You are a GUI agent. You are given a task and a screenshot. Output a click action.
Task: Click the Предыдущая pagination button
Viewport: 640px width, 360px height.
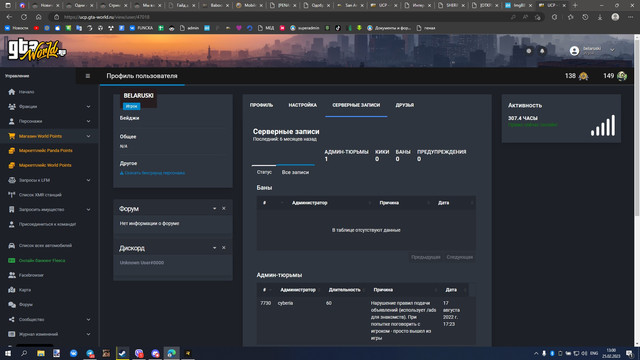pos(426,257)
